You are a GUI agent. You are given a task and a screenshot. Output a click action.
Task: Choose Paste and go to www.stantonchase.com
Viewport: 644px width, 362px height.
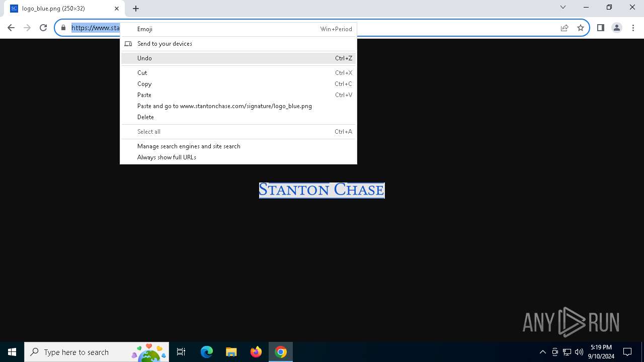click(x=238, y=106)
